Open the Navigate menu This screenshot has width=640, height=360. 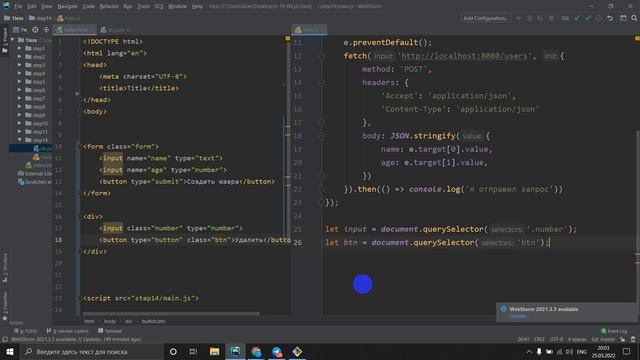[67, 7]
